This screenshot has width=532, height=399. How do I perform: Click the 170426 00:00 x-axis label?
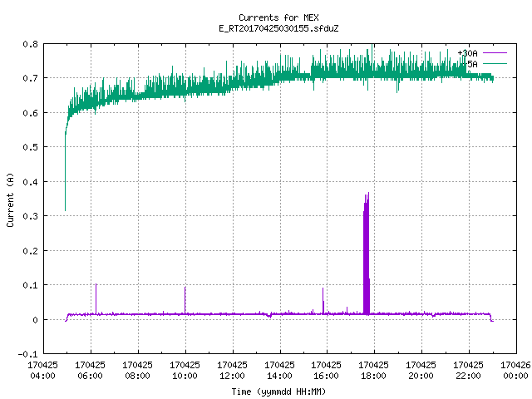click(515, 371)
